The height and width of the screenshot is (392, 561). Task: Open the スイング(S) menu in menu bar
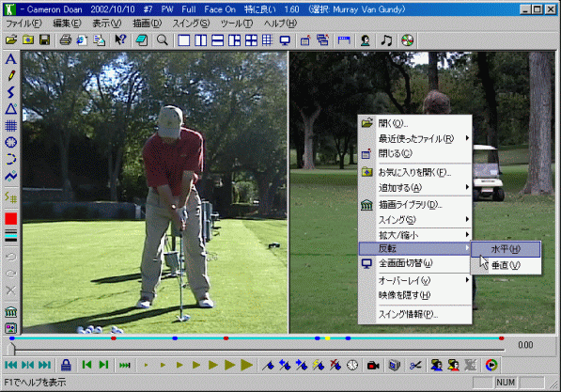pyautogui.click(x=191, y=24)
